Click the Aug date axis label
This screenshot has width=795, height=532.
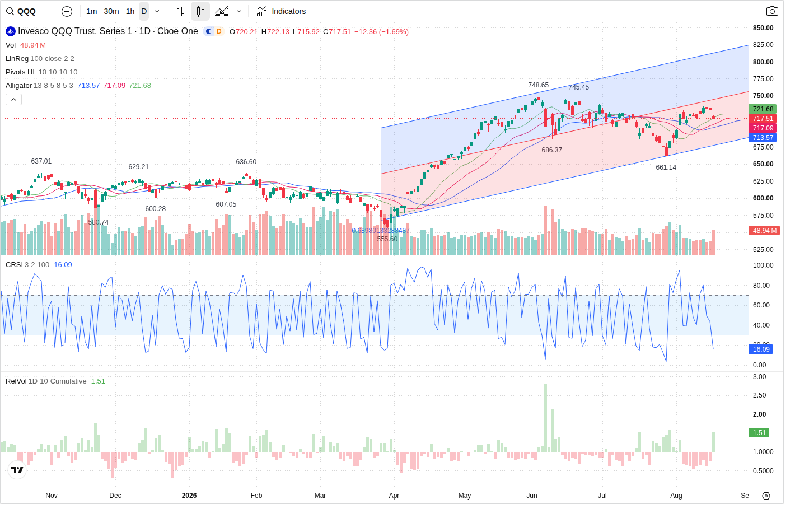[676, 496]
